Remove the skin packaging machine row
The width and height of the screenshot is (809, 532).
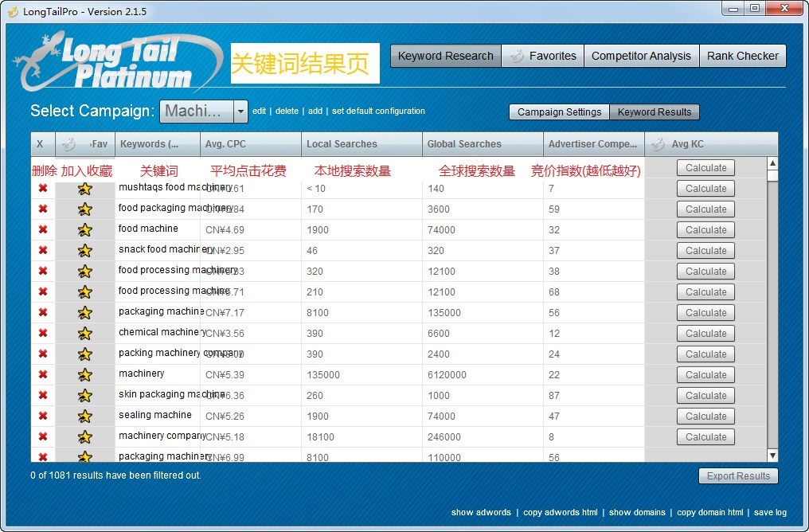[x=43, y=395]
